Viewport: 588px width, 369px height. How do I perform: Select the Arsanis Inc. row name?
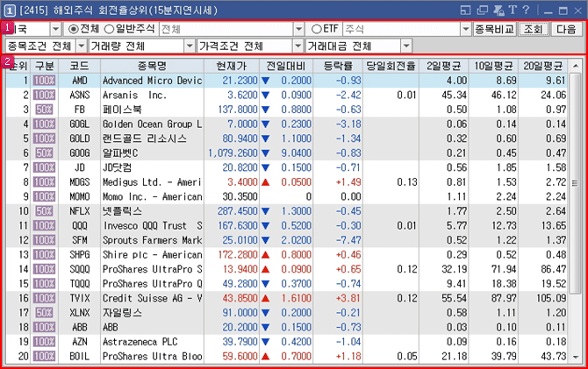coord(134,96)
